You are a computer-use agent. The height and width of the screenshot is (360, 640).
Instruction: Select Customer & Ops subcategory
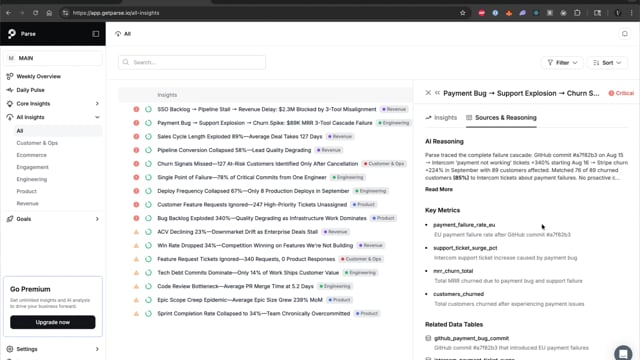pos(37,143)
